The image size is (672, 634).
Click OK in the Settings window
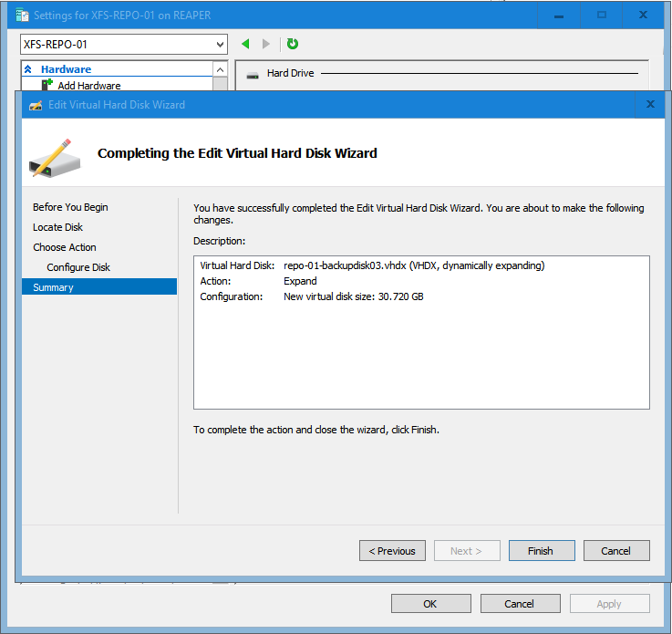tap(430, 604)
